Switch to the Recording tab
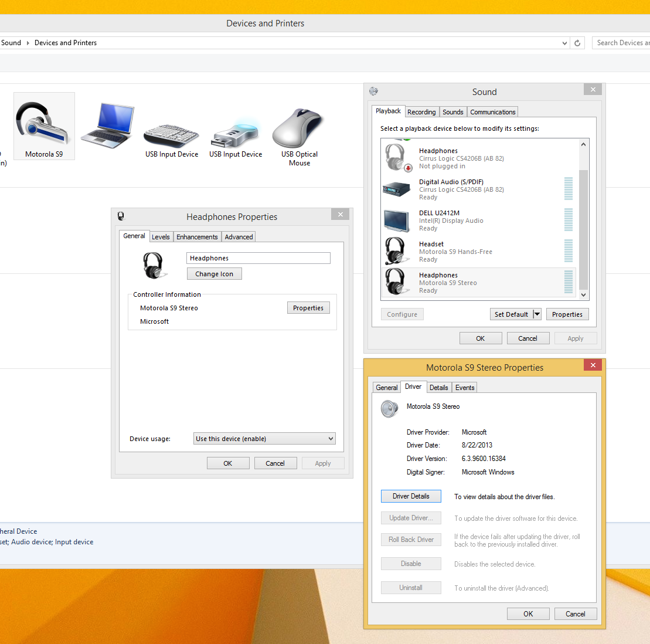Image resolution: width=650 pixels, height=644 pixels. (x=421, y=112)
